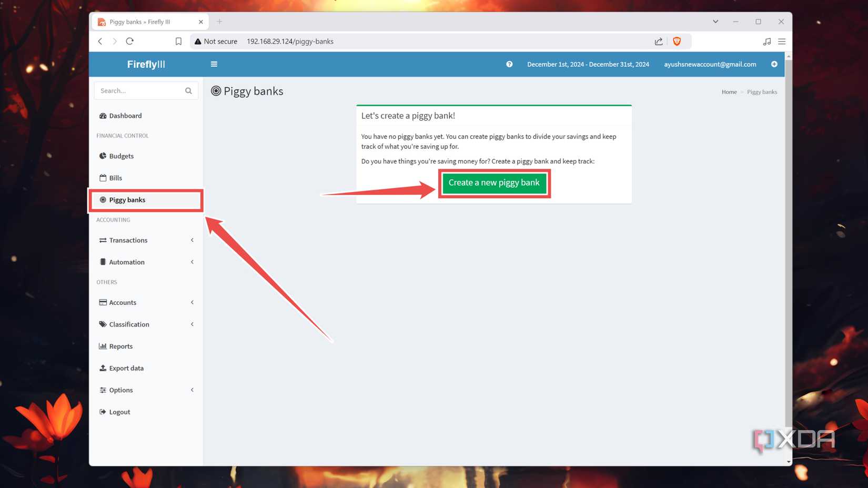Expand the Options submenu

146,390
